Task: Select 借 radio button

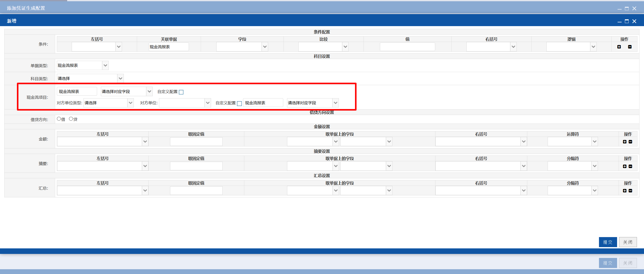Action: 59,119
